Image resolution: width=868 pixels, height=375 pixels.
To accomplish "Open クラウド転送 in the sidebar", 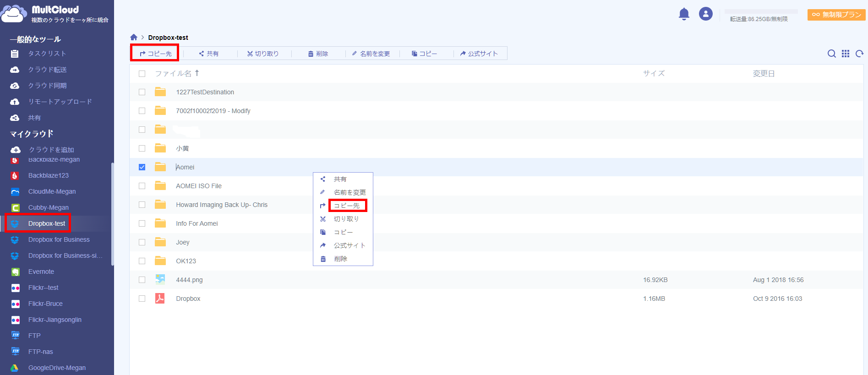I will [x=48, y=70].
